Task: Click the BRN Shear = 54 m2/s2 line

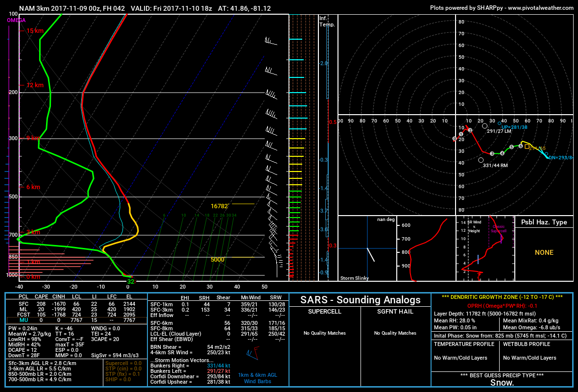Action: 190,347
